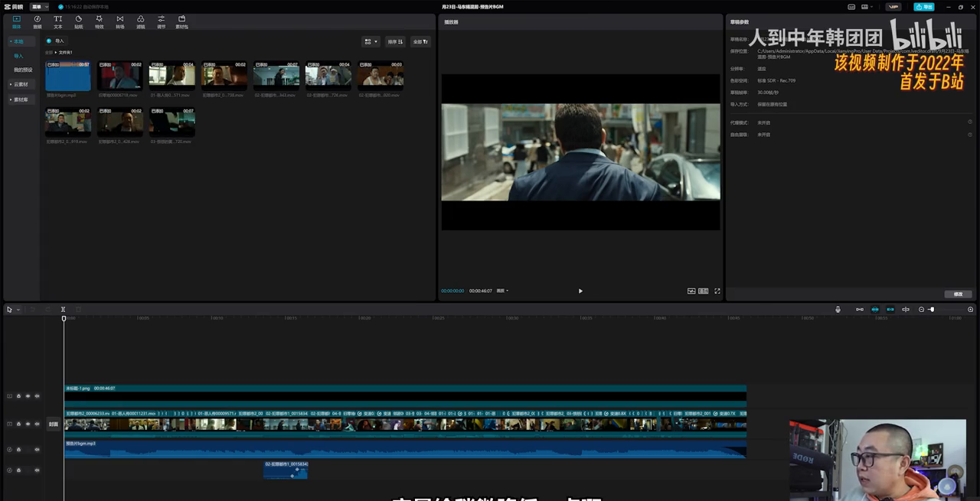Open the 音频 (Audio) panel icon
980x501 pixels.
pyautogui.click(x=37, y=21)
